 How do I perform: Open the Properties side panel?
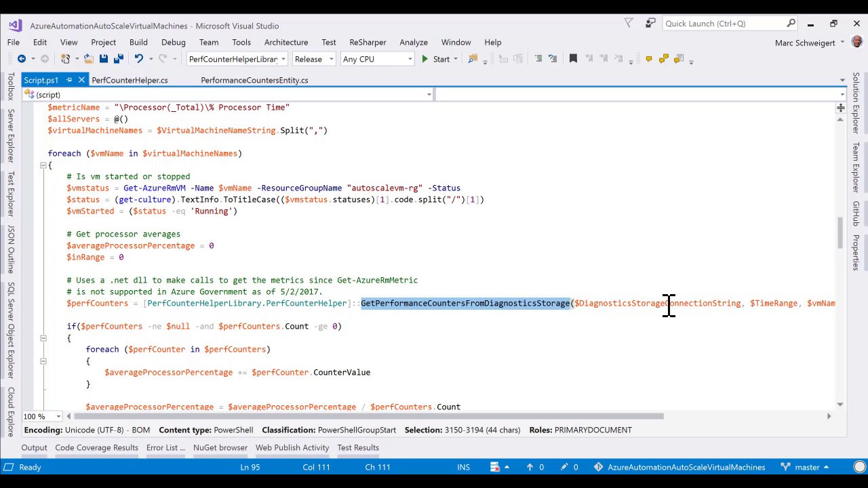[x=856, y=252]
